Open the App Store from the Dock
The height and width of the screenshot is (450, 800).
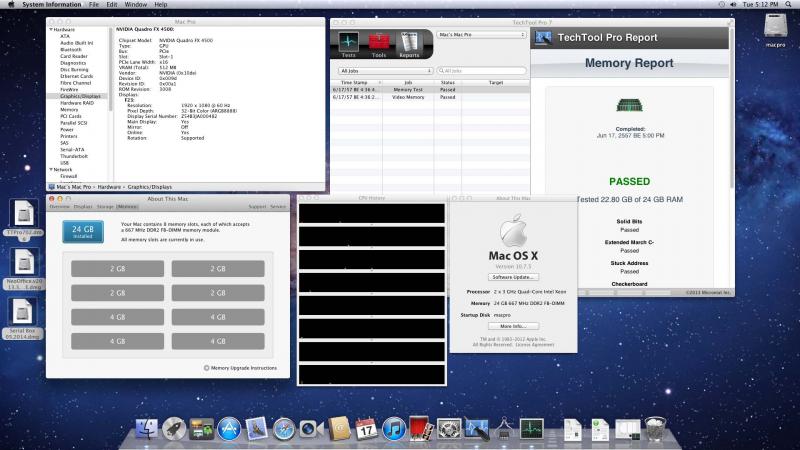pyautogui.click(x=228, y=430)
